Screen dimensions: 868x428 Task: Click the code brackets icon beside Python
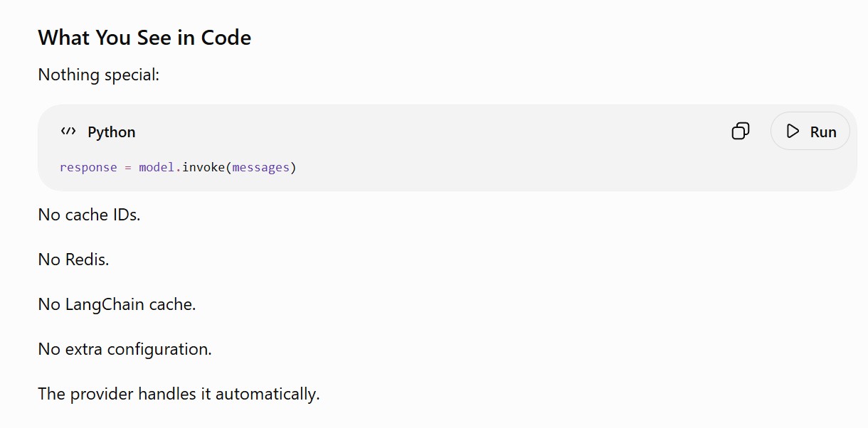pos(68,132)
